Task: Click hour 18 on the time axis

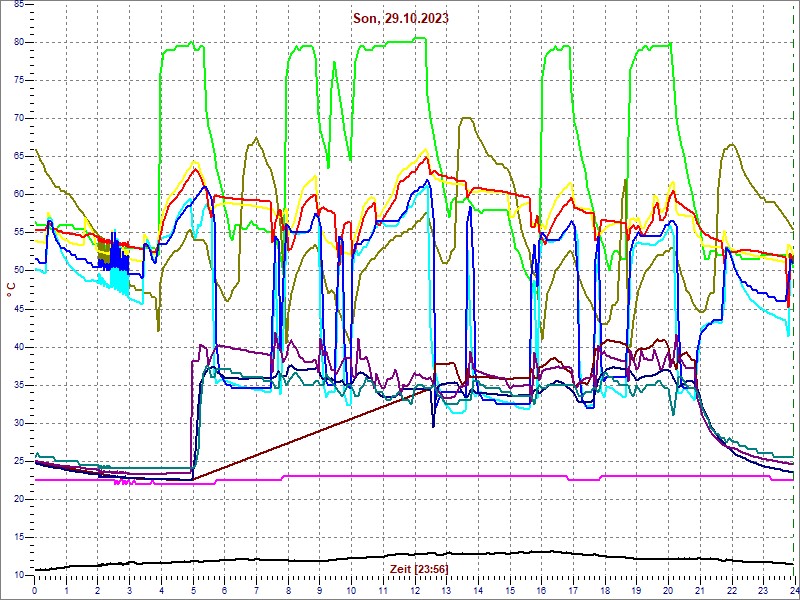Action: 604,591
